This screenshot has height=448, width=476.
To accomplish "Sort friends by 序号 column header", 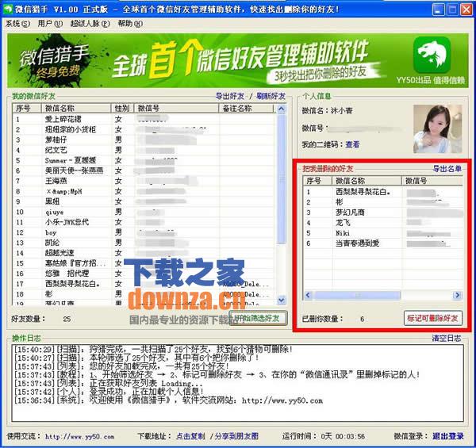I will tap(27, 109).
